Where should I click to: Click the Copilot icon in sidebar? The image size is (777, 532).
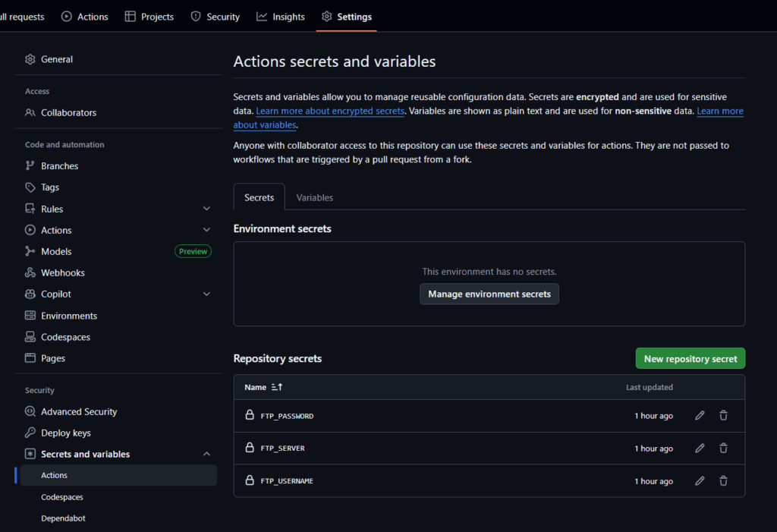(x=30, y=294)
